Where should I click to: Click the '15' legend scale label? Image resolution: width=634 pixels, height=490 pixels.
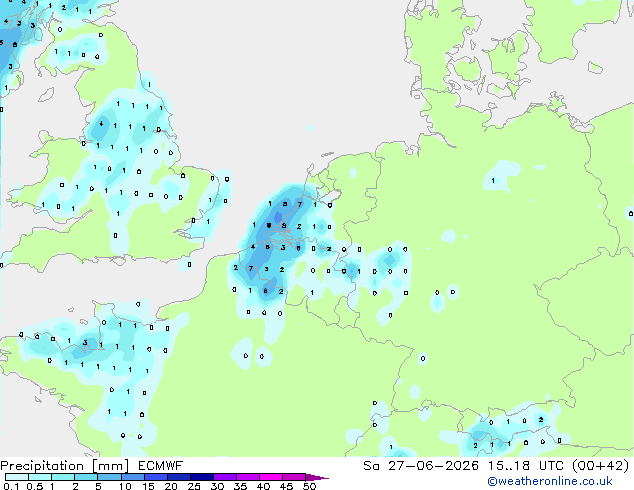148,486
